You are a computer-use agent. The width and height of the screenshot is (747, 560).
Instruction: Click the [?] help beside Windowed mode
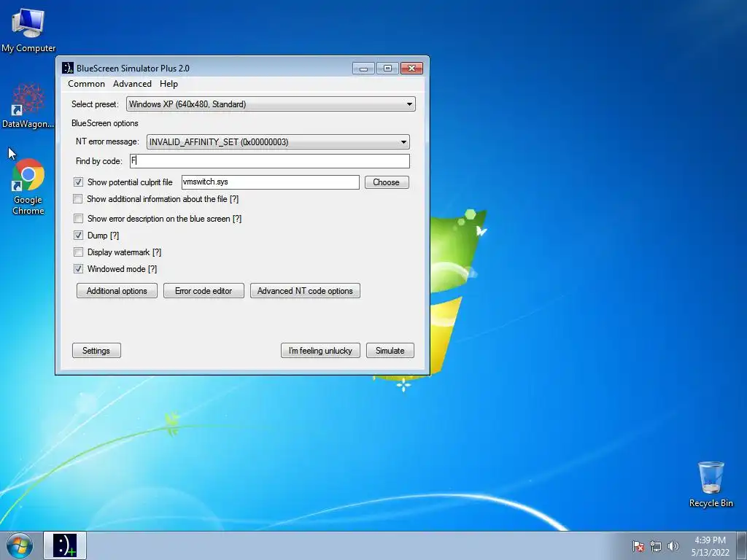pyautogui.click(x=152, y=269)
